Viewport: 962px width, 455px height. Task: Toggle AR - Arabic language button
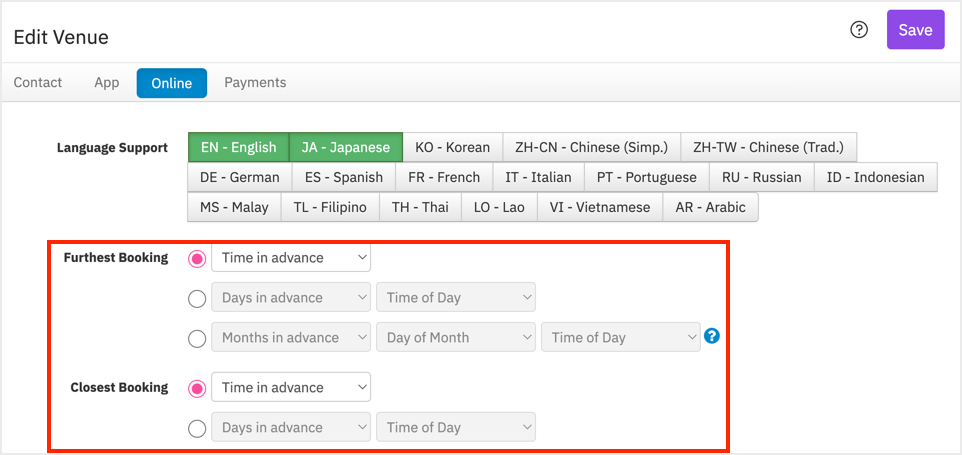710,207
